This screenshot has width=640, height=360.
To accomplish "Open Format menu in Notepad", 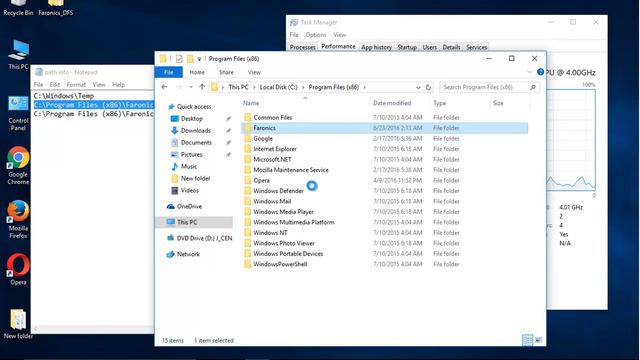I will coord(76,84).
